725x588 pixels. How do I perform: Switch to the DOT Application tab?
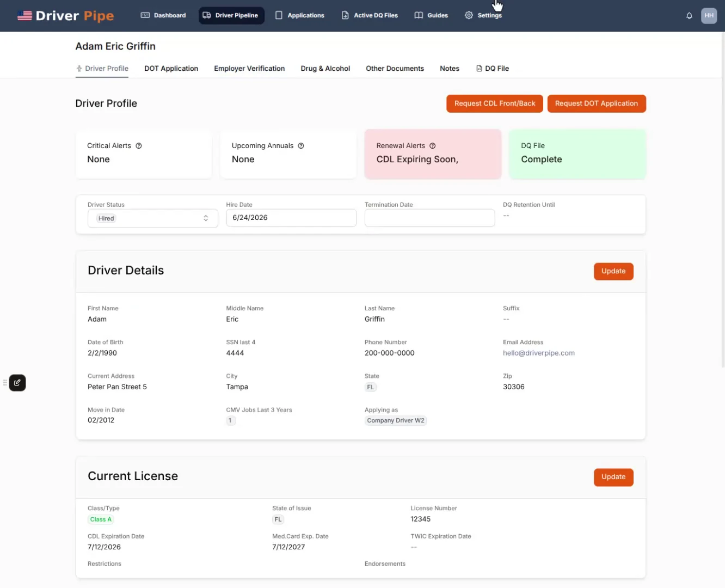coord(171,69)
